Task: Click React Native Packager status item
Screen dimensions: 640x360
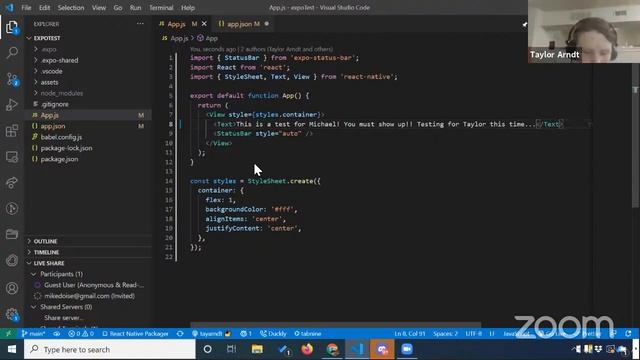Action: click(135, 333)
